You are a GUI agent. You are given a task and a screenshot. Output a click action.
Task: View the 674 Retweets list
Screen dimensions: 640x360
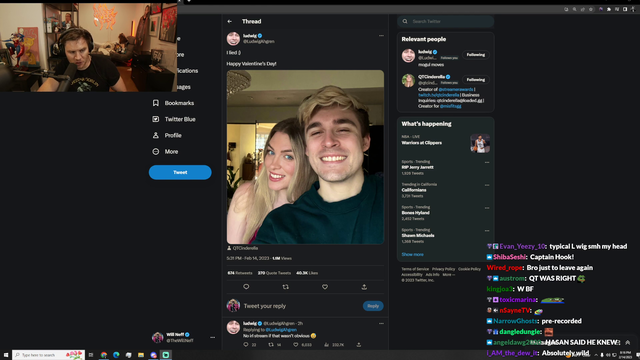pyautogui.click(x=240, y=273)
